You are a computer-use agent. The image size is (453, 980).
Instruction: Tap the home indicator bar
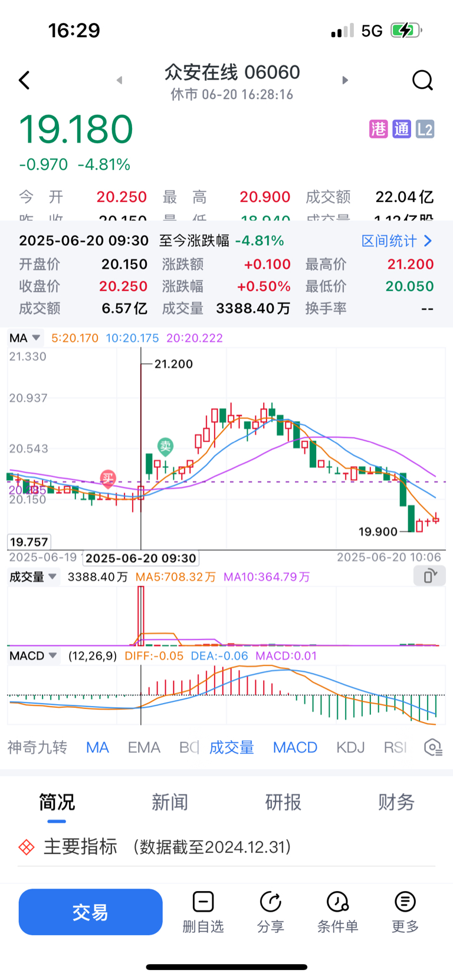(x=226, y=967)
